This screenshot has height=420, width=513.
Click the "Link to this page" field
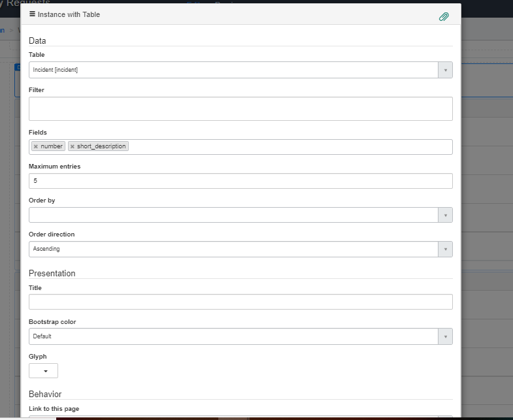[x=240, y=416]
